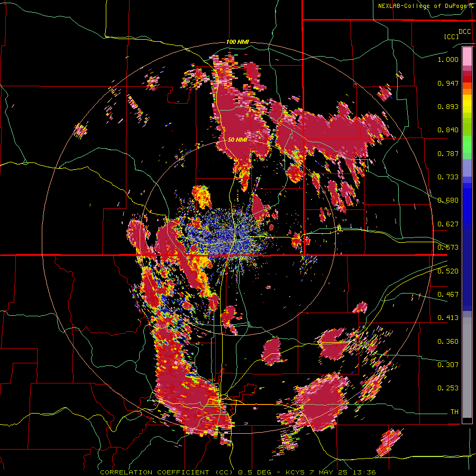Select the 0.520 value on the legend

[448, 271]
